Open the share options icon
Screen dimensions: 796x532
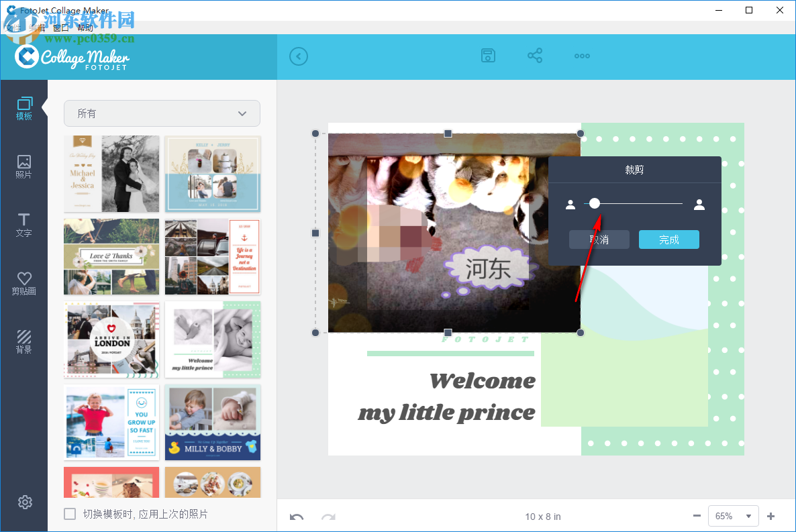coord(535,56)
